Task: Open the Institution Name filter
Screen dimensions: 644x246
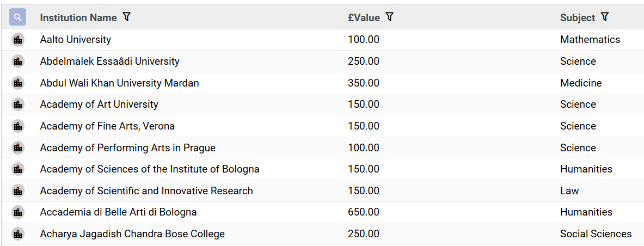Action: click(x=126, y=17)
